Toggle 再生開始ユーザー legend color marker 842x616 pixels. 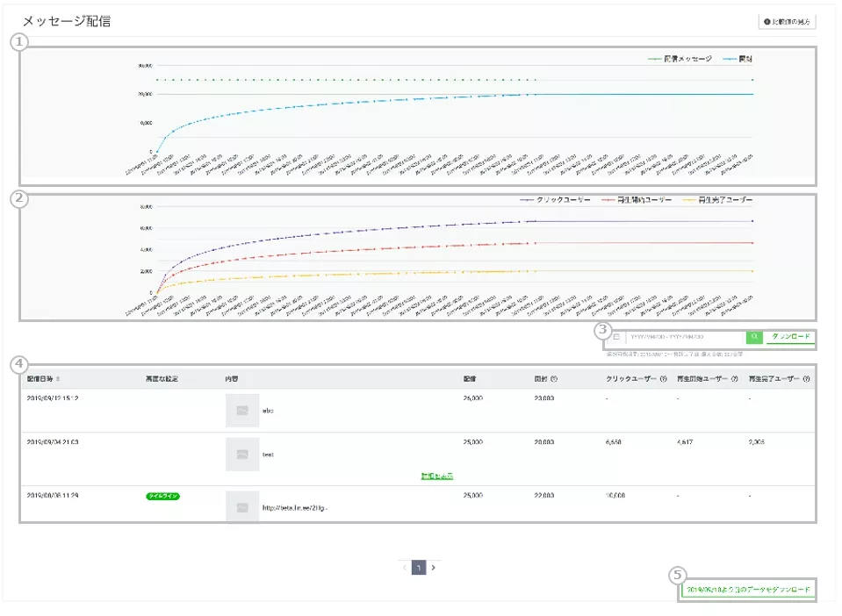point(609,200)
